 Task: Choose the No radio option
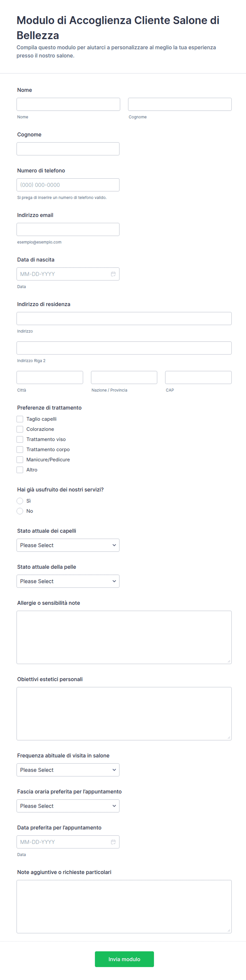click(20, 511)
